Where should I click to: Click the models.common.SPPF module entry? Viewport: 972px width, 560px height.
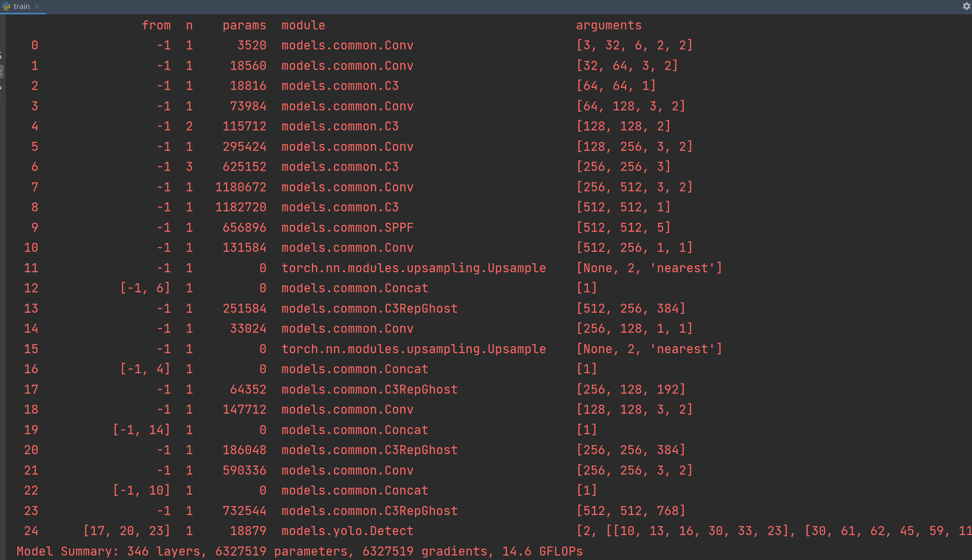click(x=347, y=227)
